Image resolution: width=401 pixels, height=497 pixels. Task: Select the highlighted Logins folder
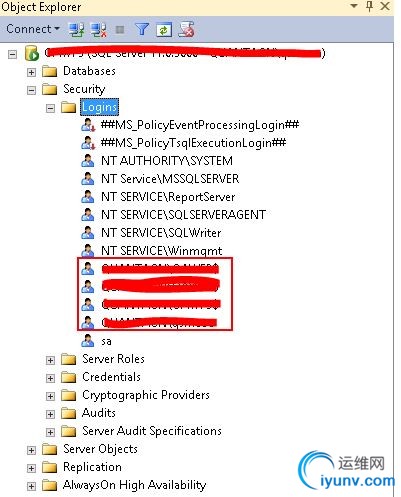pyautogui.click(x=99, y=107)
